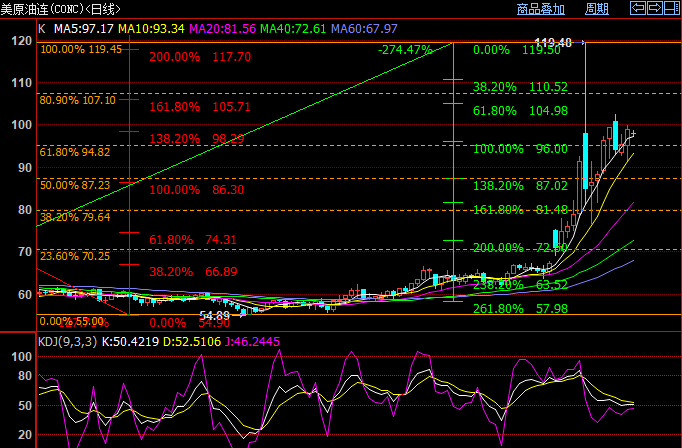Open the 商品叠加 overlay link
Viewport: 682px width, 448px height.
[540, 9]
